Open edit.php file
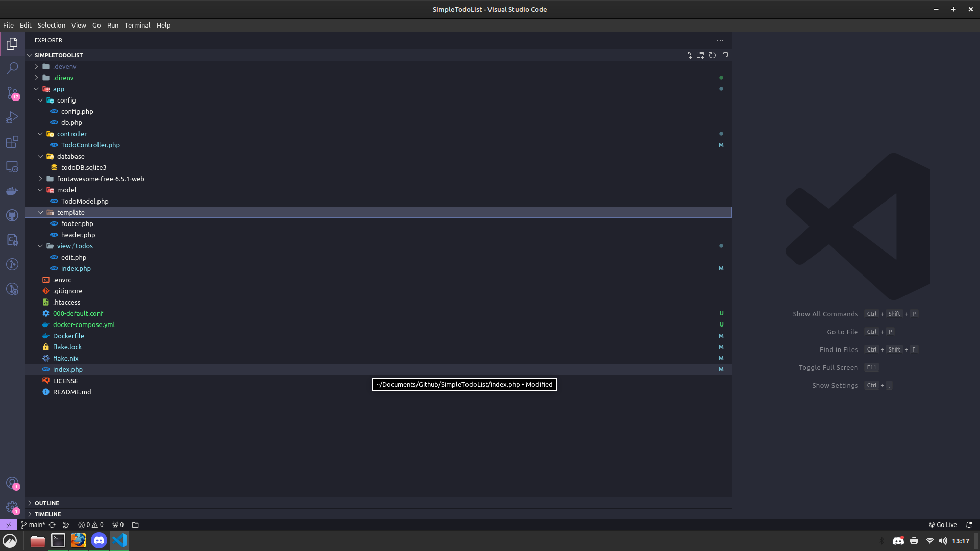 [73, 257]
